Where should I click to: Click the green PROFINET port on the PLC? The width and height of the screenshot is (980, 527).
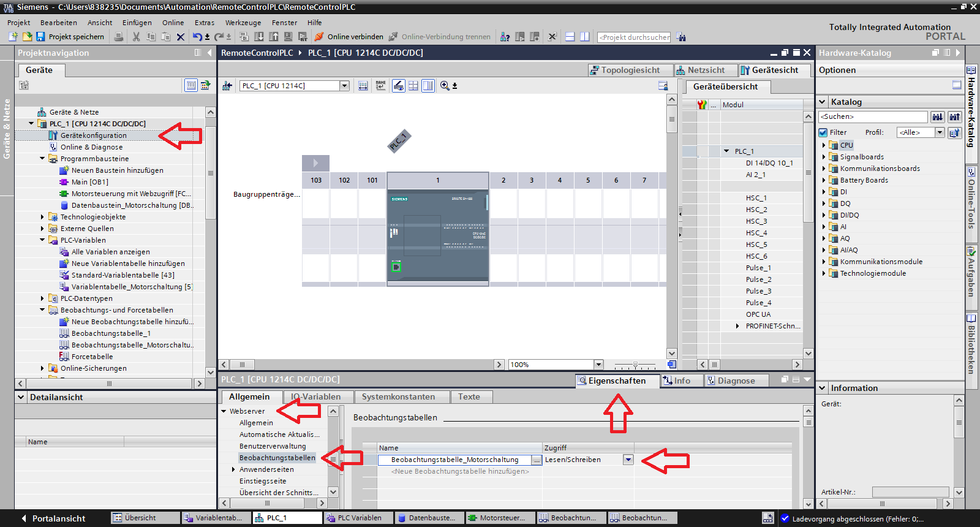pos(396,267)
